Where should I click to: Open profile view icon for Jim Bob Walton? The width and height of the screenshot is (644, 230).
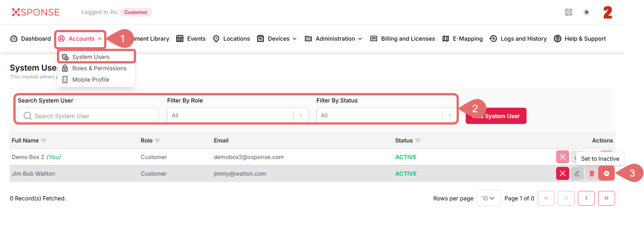pos(562,173)
